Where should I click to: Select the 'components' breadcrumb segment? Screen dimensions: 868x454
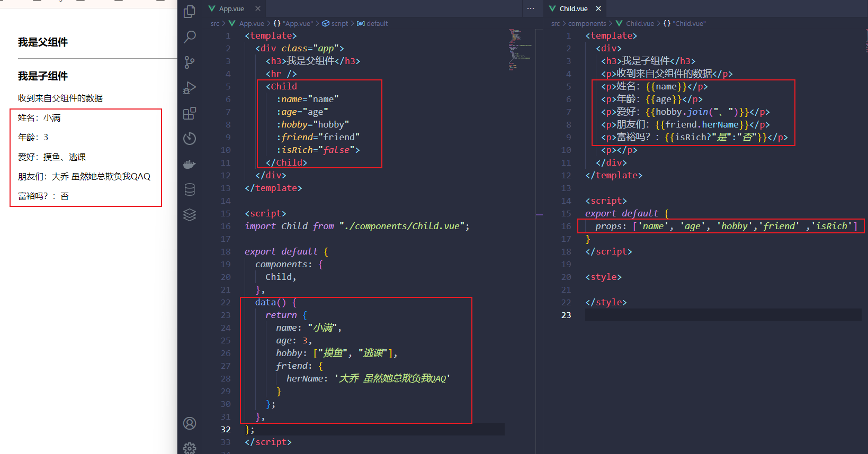click(x=587, y=23)
